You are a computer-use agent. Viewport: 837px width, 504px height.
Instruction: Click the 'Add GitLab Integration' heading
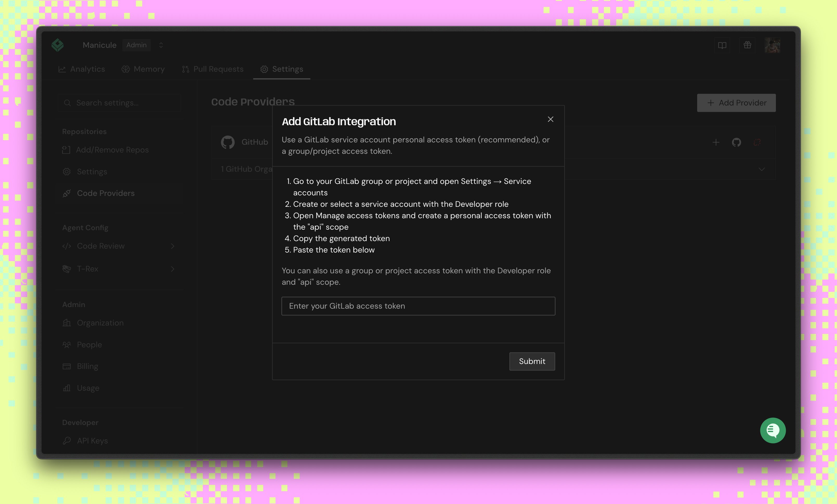[339, 122]
